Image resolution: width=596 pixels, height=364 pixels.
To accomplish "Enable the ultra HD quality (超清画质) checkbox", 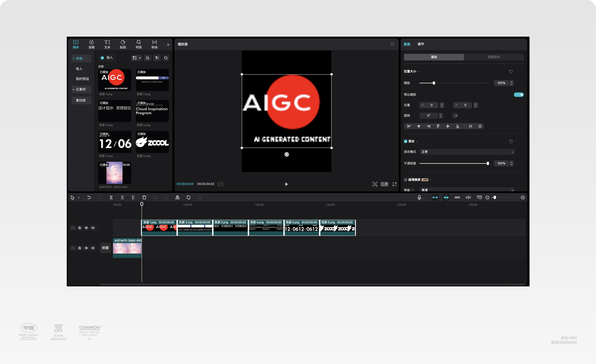I will point(405,180).
